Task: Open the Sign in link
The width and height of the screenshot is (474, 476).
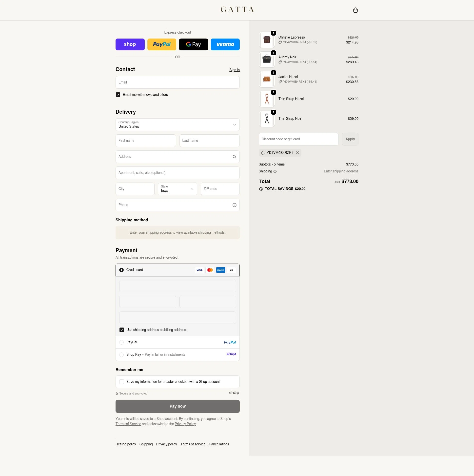Action: 234,70
